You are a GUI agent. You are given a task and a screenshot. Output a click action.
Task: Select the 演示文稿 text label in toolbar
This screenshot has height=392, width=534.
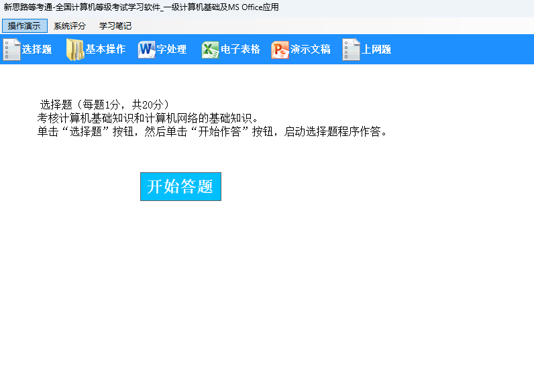[x=311, y=50]
